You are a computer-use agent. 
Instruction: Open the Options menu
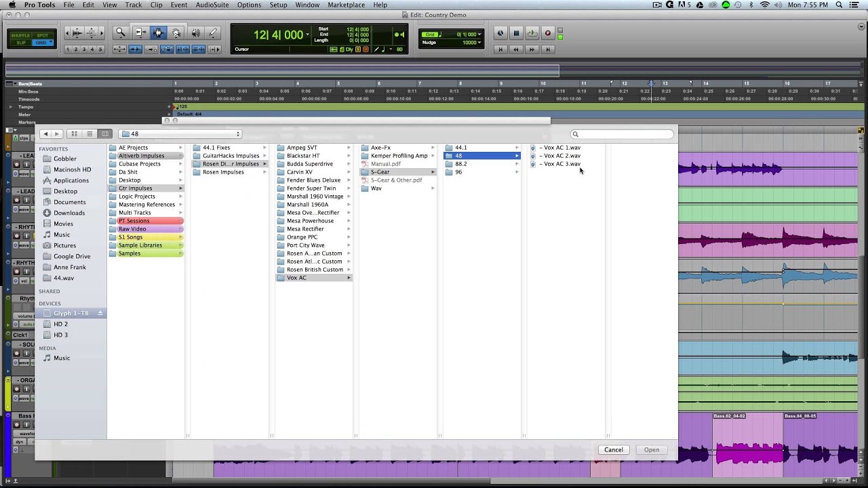pos(249,5)
